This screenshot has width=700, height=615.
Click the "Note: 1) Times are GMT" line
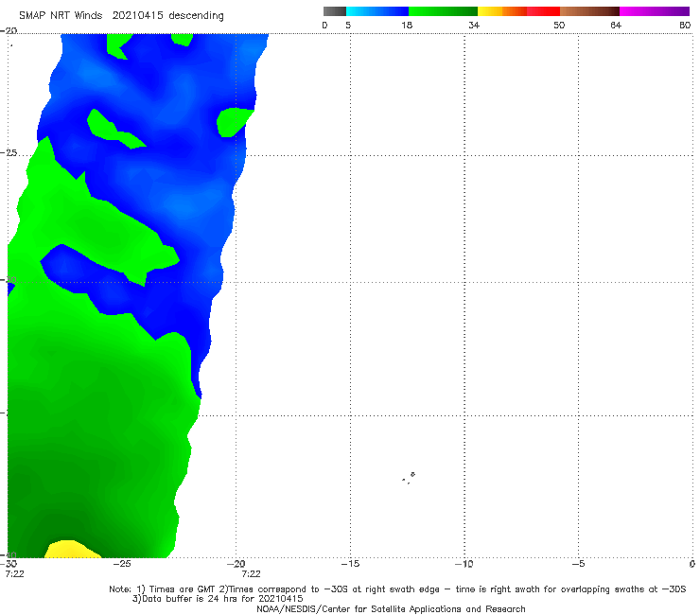point(397,589)
